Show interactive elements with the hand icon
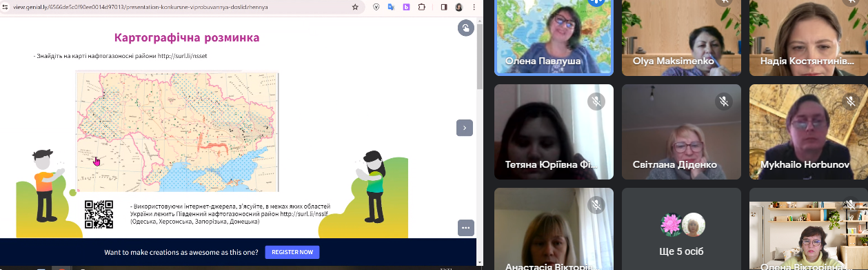Screen dimensions: 868x270 pos(466,28)
